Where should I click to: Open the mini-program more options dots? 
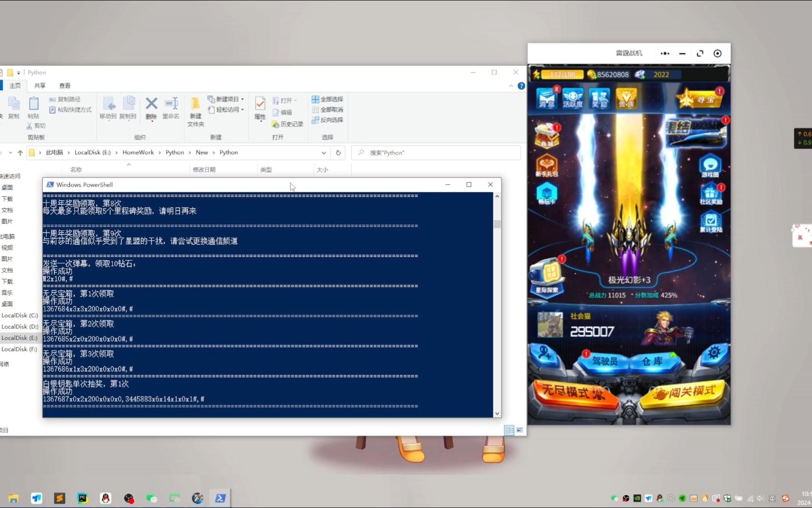tap(664, 53)
